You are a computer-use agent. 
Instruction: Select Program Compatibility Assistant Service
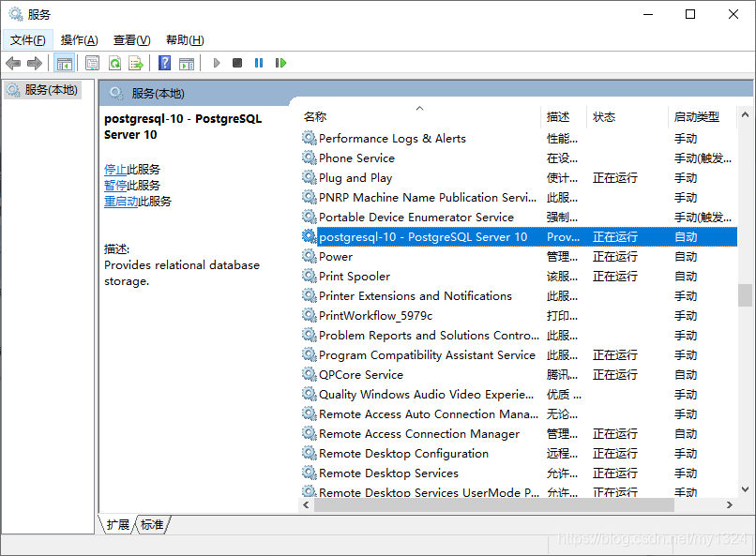point(427,355)
